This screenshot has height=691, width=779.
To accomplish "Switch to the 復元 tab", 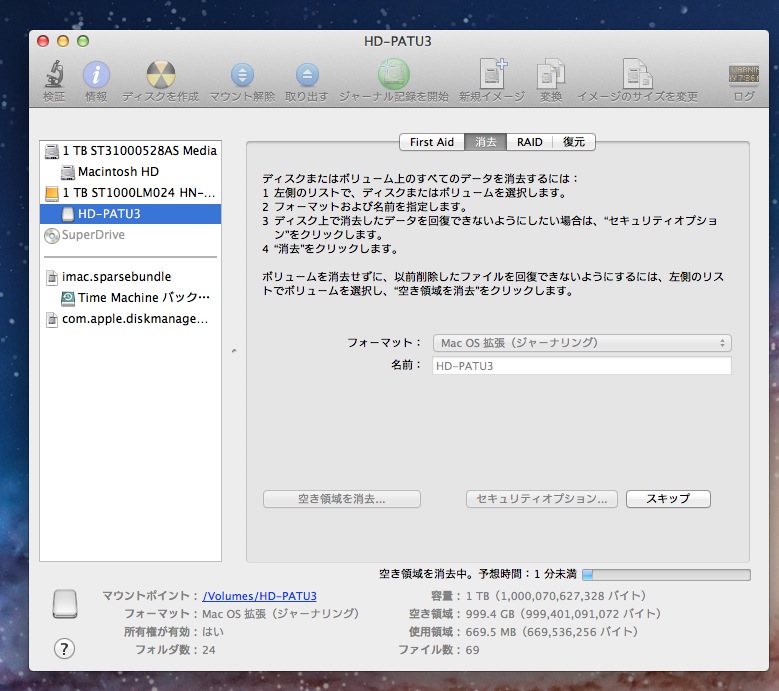I will (x=573, y=142).
